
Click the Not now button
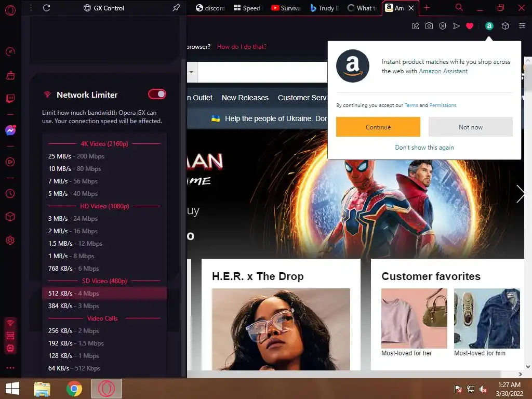pos(471,127)
